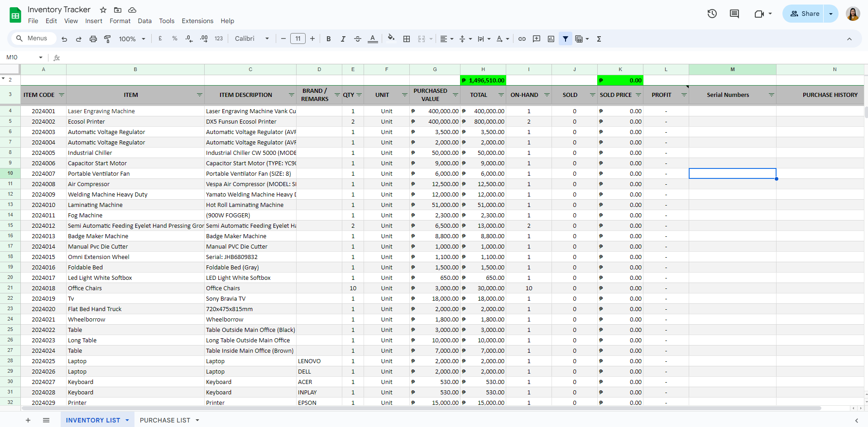Viewport: 868px width, 427px height.
Task: Star the Inventory Tracker document
Action: [x=103, y=10]
